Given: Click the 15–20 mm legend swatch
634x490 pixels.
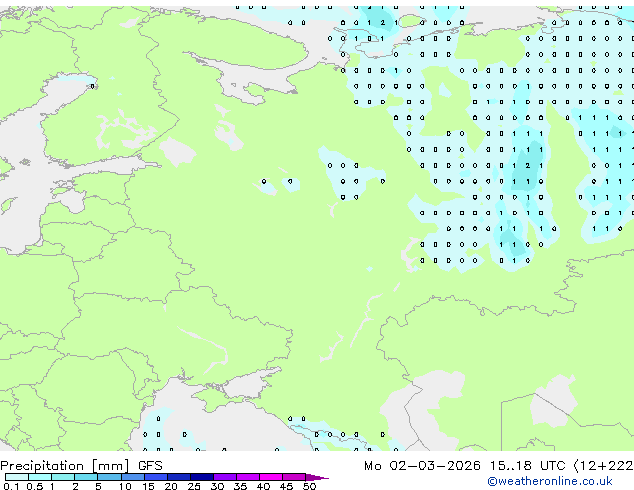Looking at the screenshot, I should pyautogui.click(x=156, y=477).
